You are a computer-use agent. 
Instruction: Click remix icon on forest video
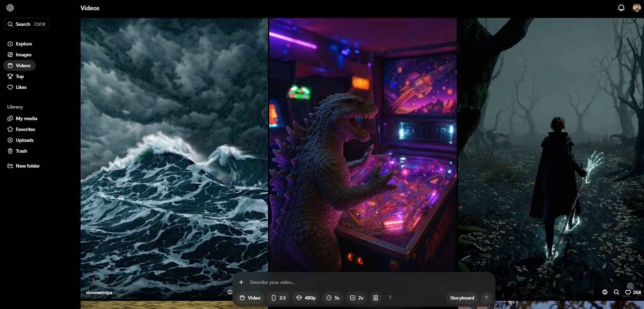coord(605,292)
